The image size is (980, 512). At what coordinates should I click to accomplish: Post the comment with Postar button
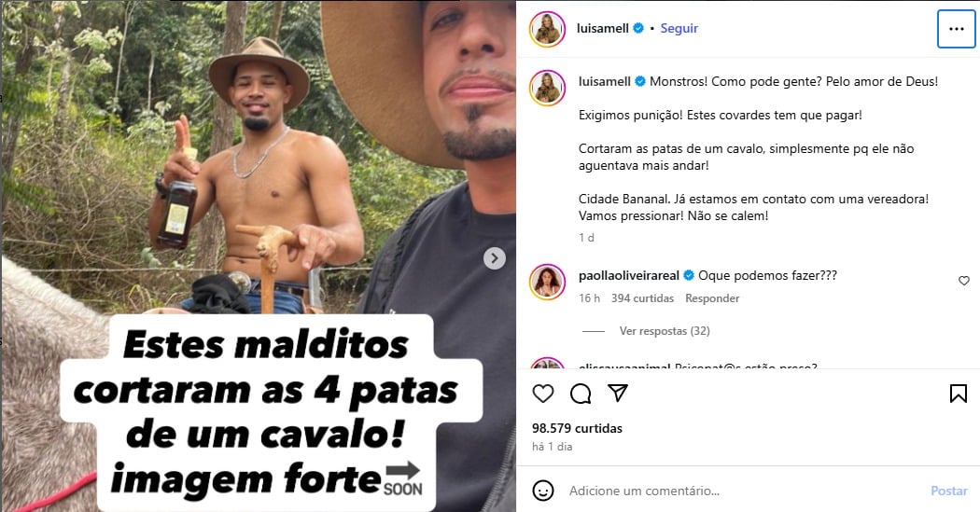coord(949,491)
